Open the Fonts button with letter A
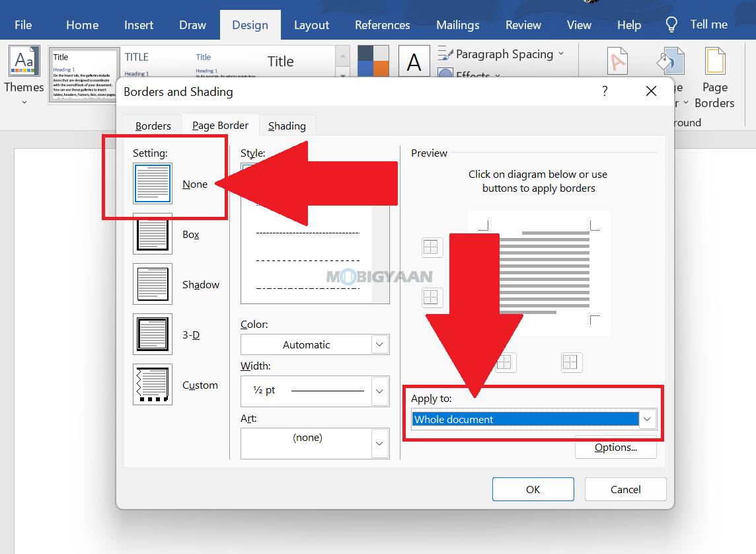 tap(414, 61)
